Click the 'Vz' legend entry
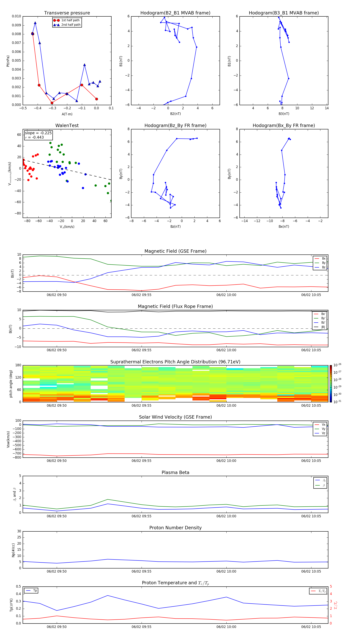The image size is (351, 644). 320,433
